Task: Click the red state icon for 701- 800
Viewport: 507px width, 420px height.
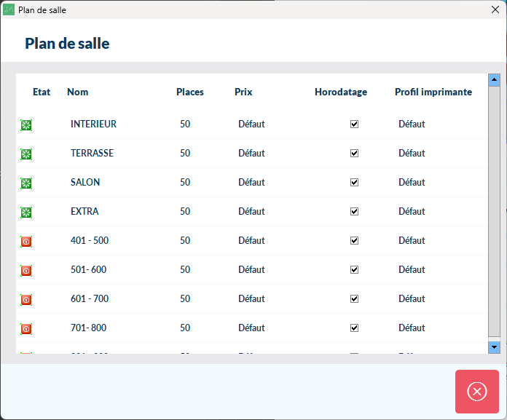Action: (26, 328)
